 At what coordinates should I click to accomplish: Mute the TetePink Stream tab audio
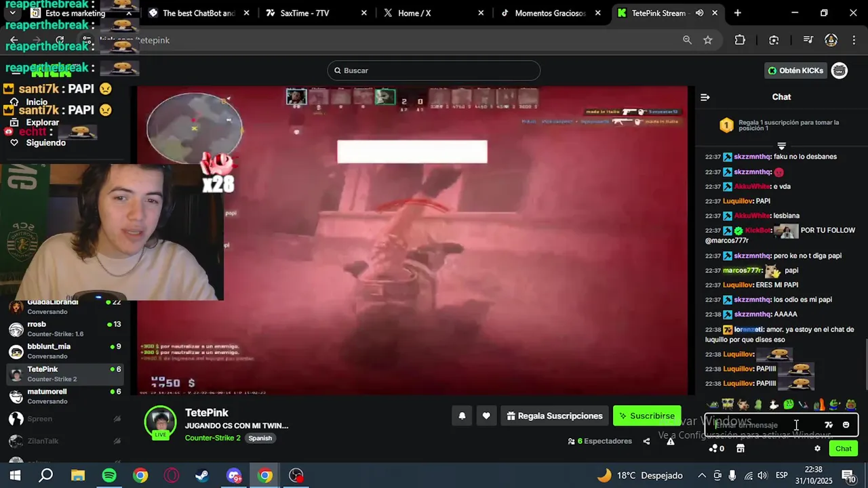(x=699, y=13)
